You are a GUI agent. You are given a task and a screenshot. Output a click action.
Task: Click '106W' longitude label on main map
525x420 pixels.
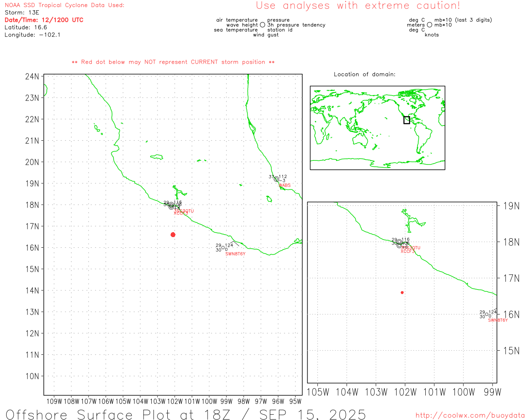(106, 401)
